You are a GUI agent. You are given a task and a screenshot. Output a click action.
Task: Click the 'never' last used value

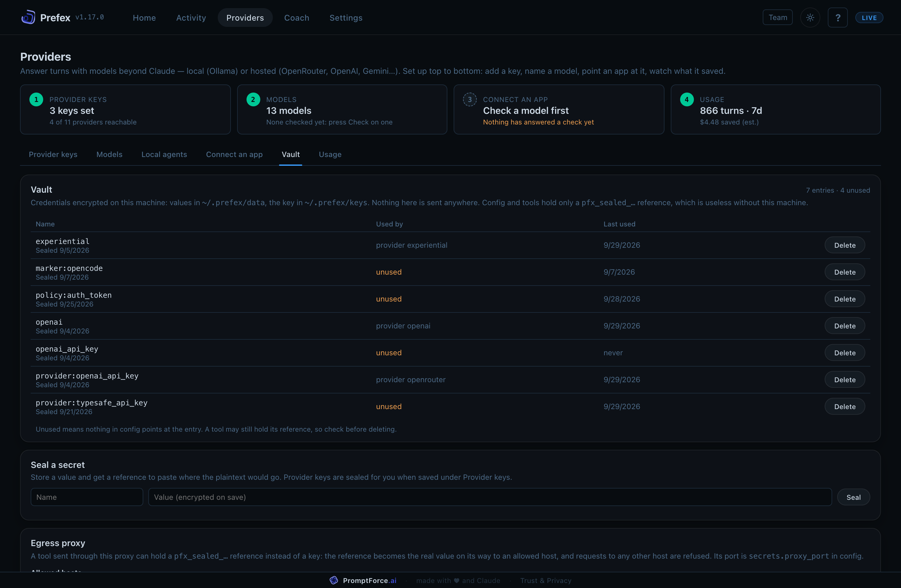pos(613,353)
